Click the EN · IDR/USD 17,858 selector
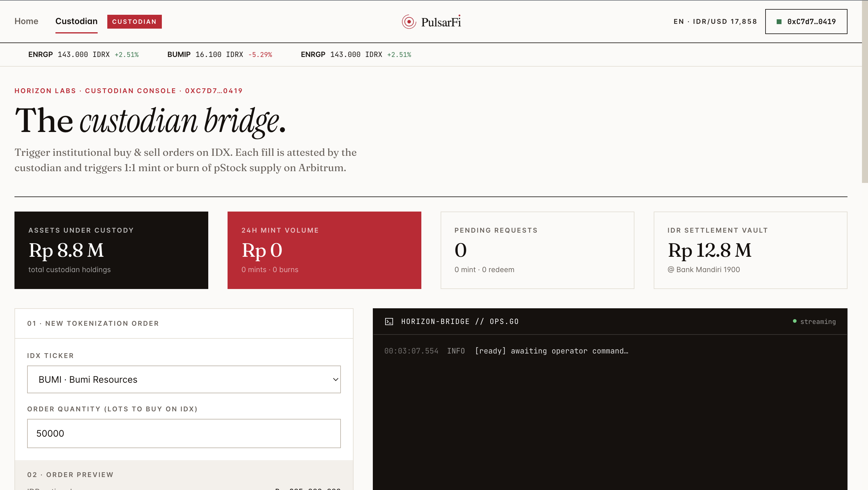This screenshot has width=868, height=490. pyautogui.click(x=715, y=22)
